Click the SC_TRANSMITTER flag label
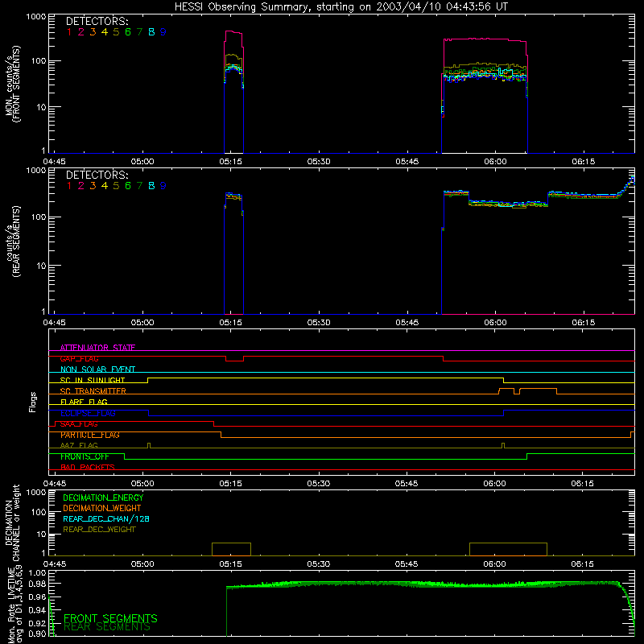The image size is (644, 644). 93,391
